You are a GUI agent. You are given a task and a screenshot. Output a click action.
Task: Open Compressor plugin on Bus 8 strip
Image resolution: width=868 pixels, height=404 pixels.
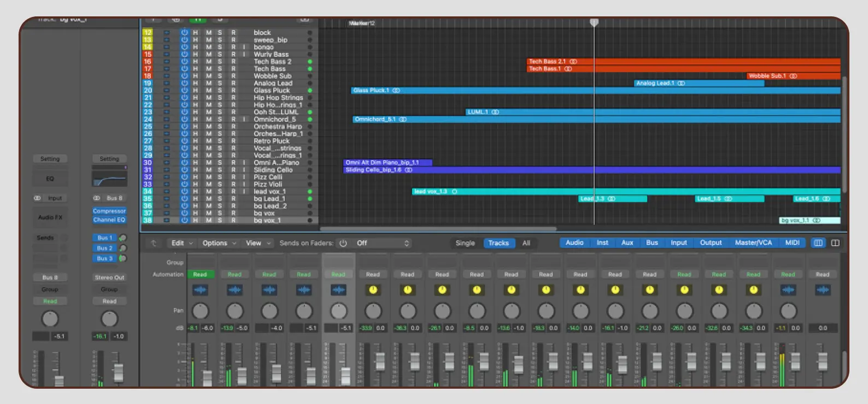coord(109,211)
